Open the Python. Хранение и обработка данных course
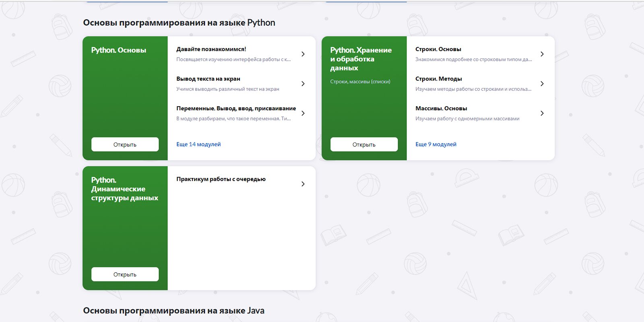The image size is (644, 322). [364, 144]
